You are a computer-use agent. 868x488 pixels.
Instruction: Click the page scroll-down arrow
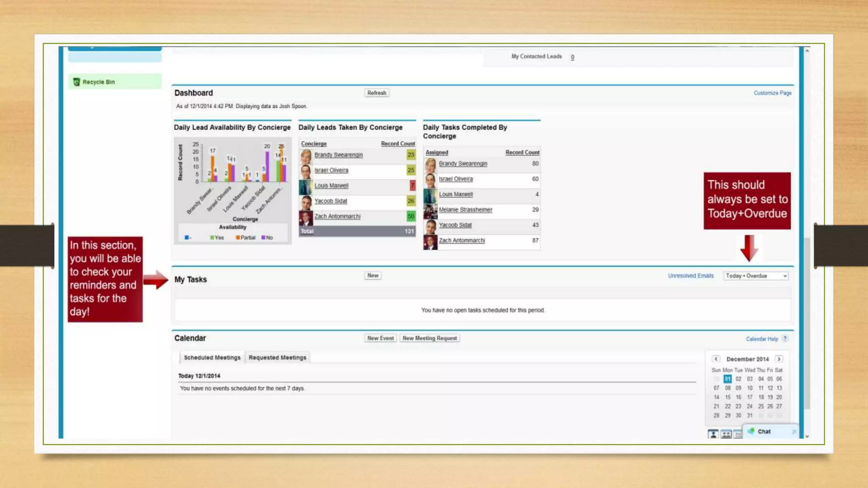click(807, 436)
